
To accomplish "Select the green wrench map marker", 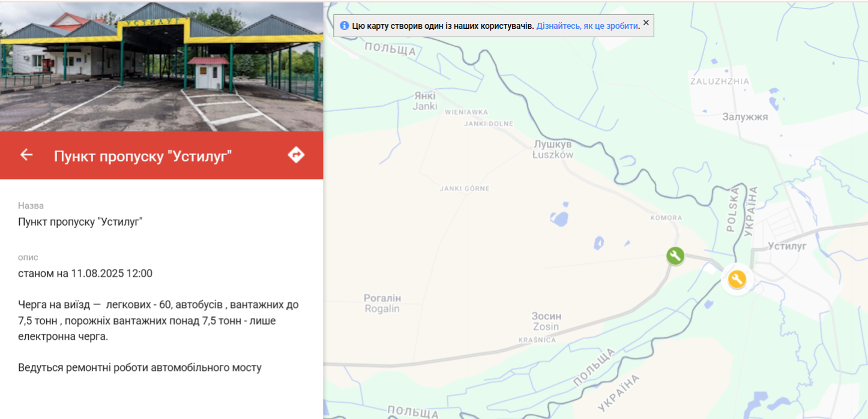I will tap(675, 256).
